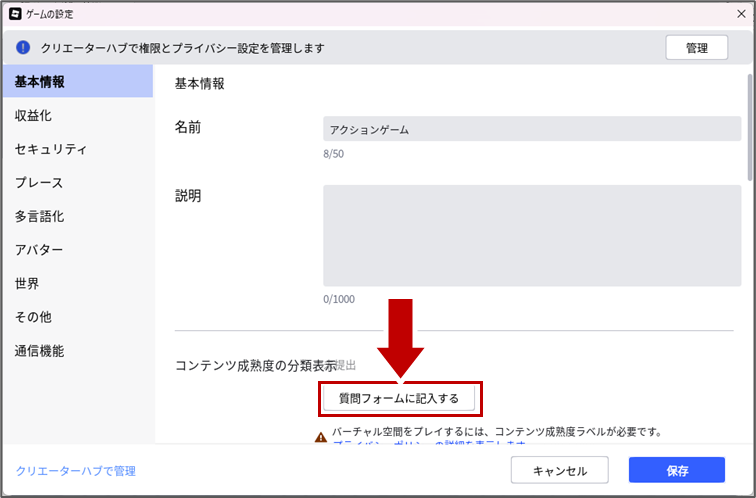Click 質問フォームに記入する button

pos(399,399)
